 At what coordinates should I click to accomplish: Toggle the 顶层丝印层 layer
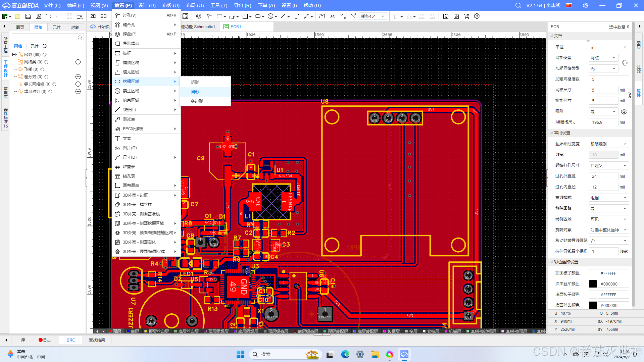[x=157, y=331]
